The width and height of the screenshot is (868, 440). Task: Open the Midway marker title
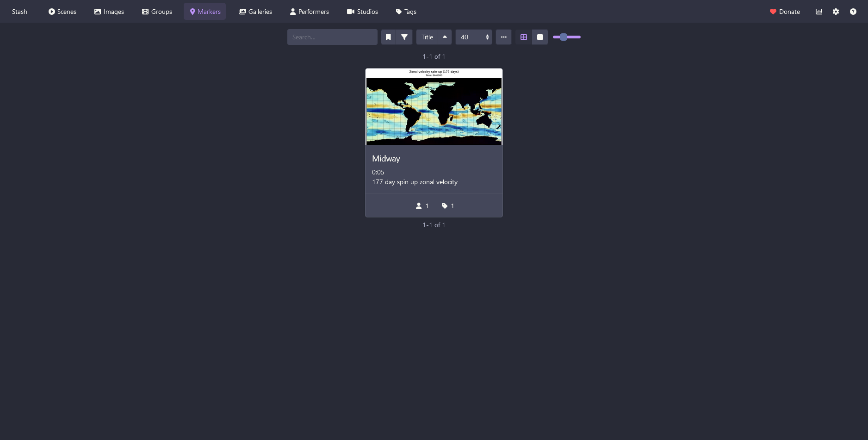pos(386,159)
